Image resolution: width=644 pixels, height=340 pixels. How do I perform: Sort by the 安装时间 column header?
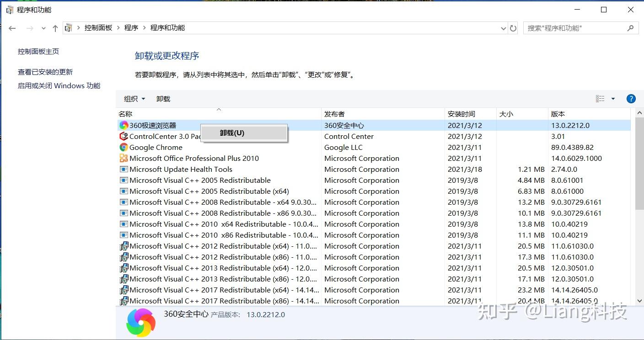(x=471, y=114)
